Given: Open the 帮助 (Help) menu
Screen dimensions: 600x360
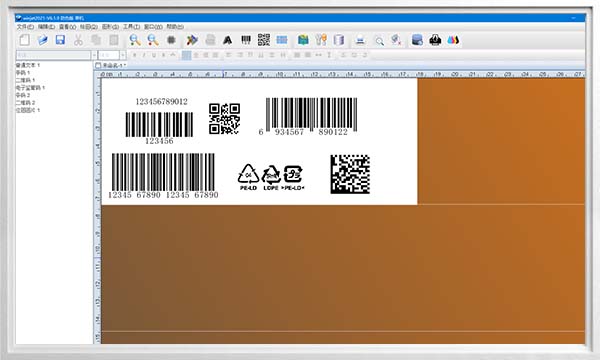Looking at the screenshot, I should point(175,27).
